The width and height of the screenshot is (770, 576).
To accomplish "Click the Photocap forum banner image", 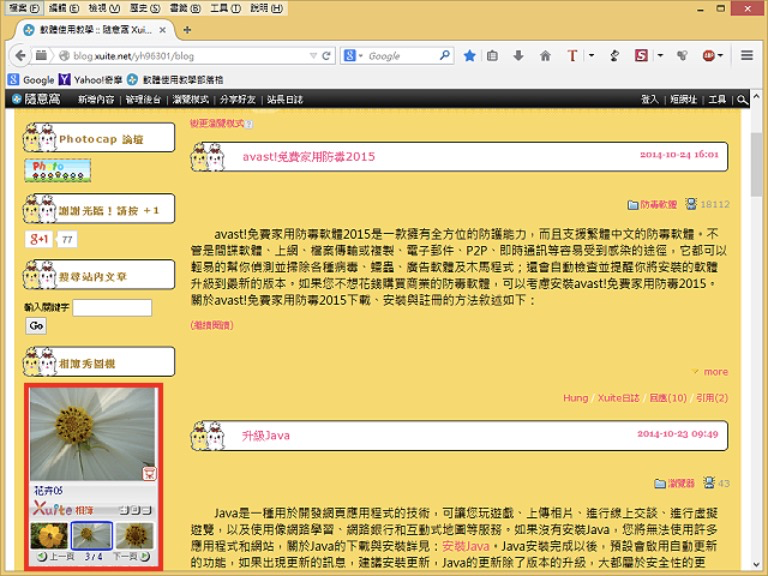I will 58,170.
